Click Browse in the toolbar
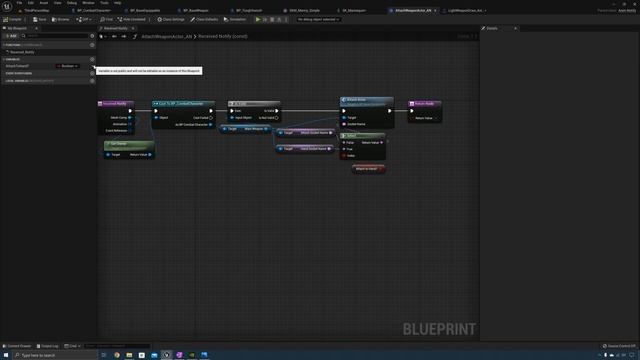 click(60, 19)
